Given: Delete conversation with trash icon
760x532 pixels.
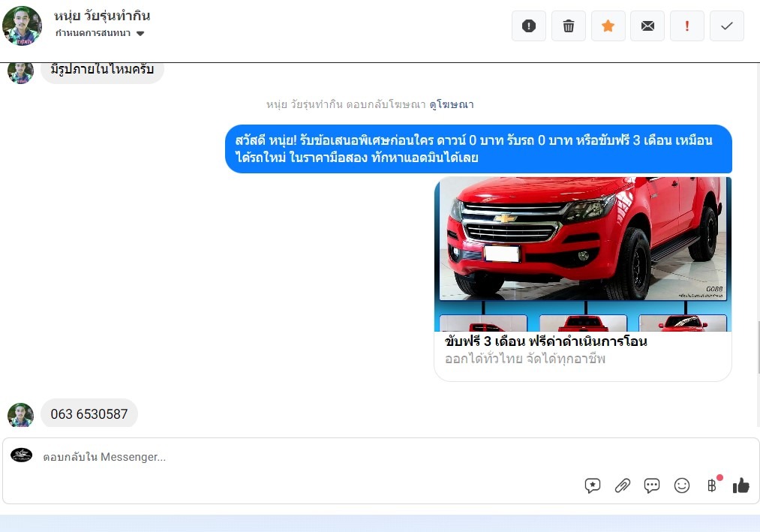Looking at the screenshot, I should coord(569,26).
